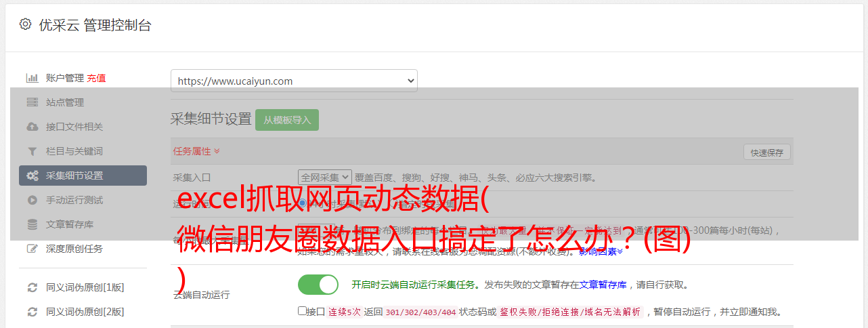Click the server icon for 站点管理

32,102
